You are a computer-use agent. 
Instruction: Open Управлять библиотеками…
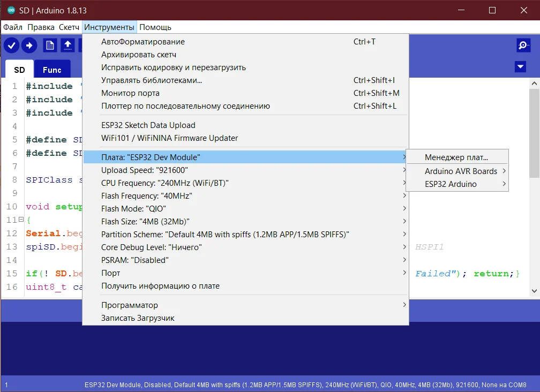click(246, 80)
